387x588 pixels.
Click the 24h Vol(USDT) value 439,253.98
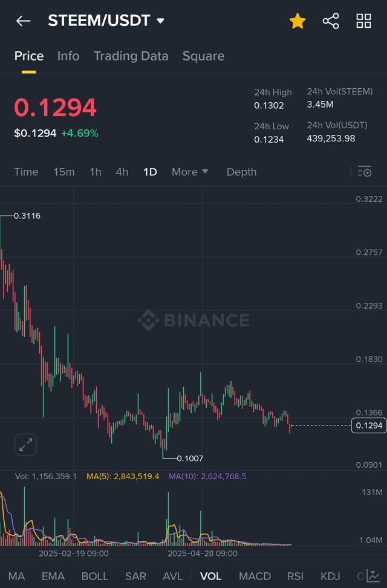pos(331,138)
